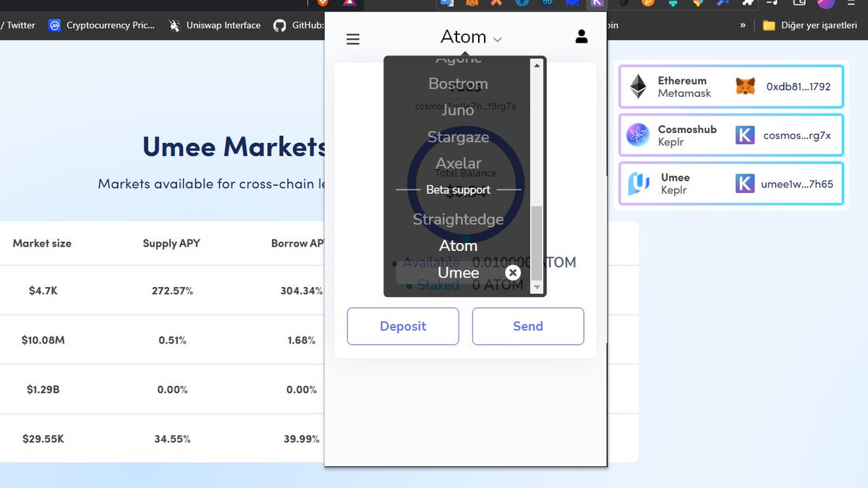
Task: Click the chain list scrollbar up arrow
Action: click(536, 66)
